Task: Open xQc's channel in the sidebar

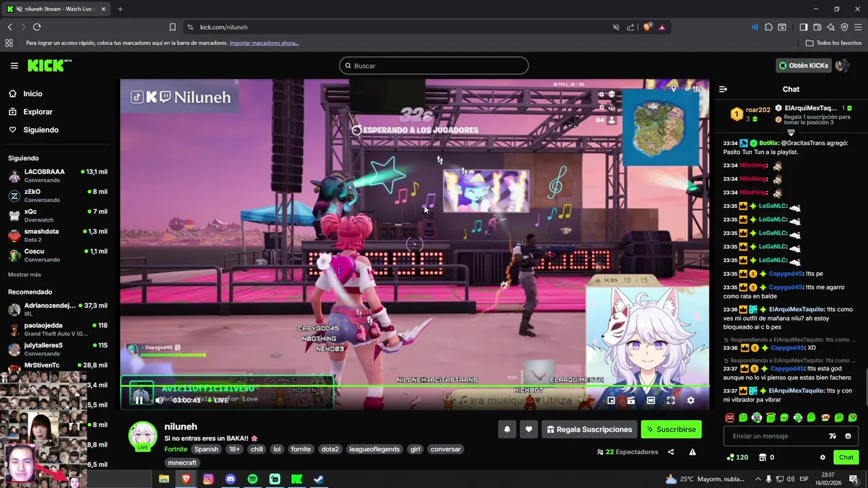Action: 58,216
